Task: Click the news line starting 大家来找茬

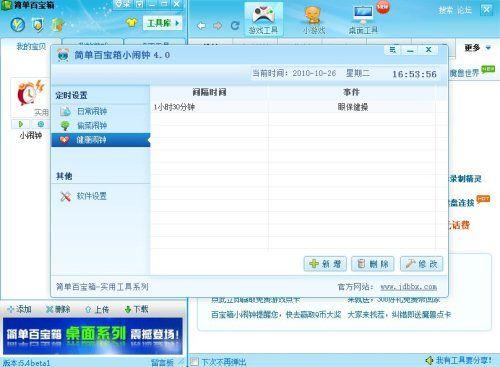Action: (399, 314)
